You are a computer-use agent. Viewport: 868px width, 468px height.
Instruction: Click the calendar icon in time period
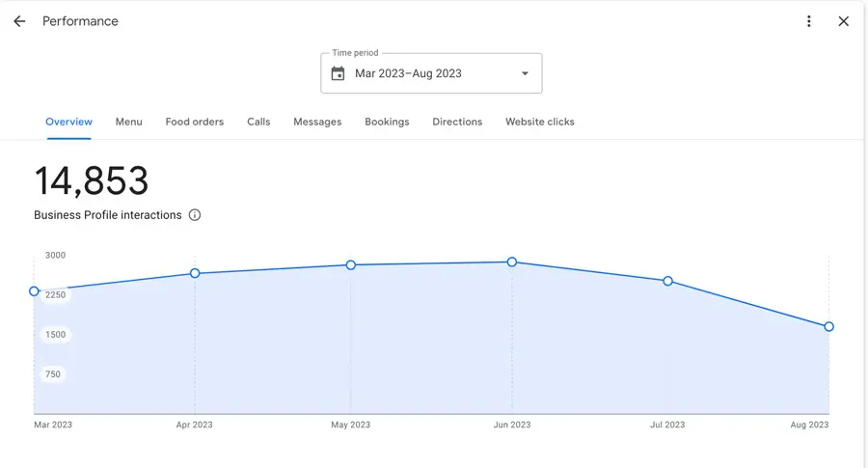pos(338,74)
